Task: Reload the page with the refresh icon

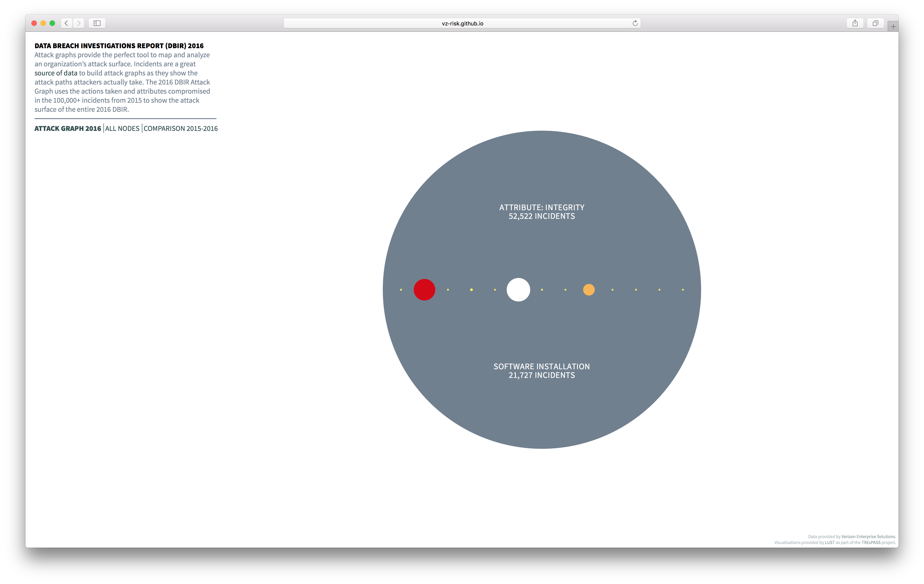Action: [x=635, y=23]
